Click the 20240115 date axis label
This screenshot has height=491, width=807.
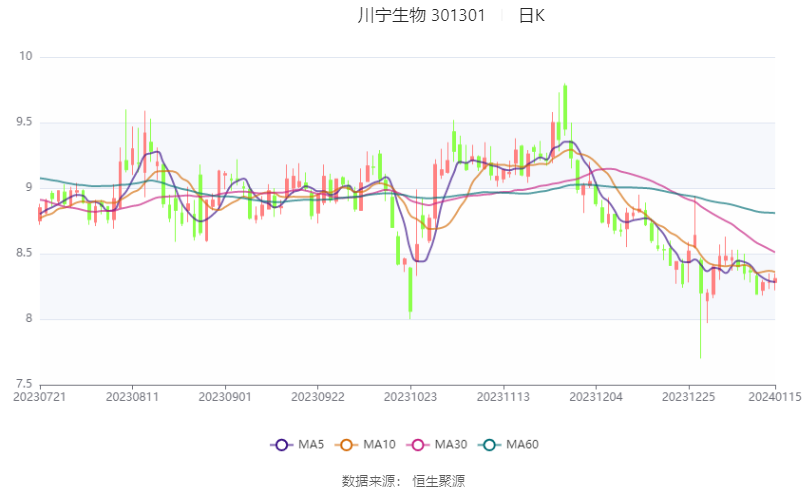tap(775, 397)
